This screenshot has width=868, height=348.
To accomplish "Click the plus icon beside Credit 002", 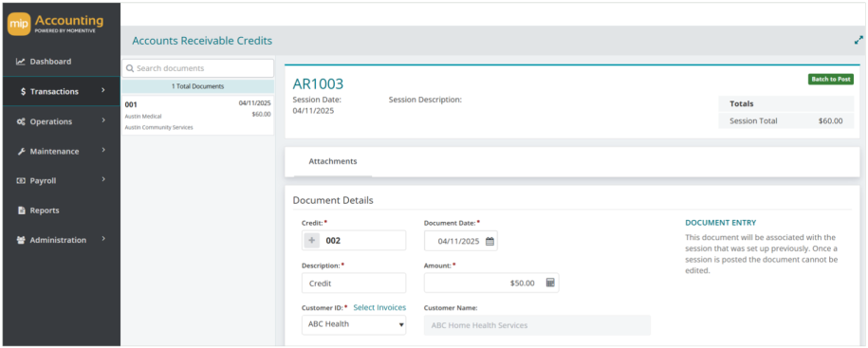I will coord(312,241).
